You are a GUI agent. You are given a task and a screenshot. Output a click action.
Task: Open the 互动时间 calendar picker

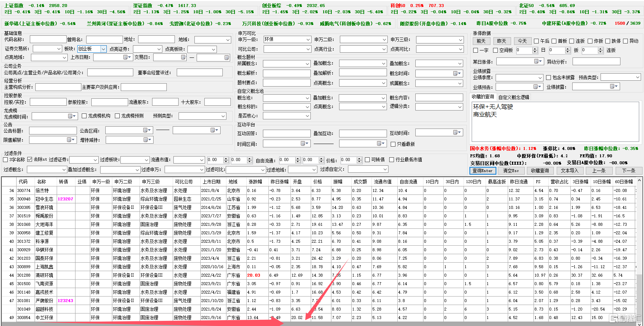point(457,132)
